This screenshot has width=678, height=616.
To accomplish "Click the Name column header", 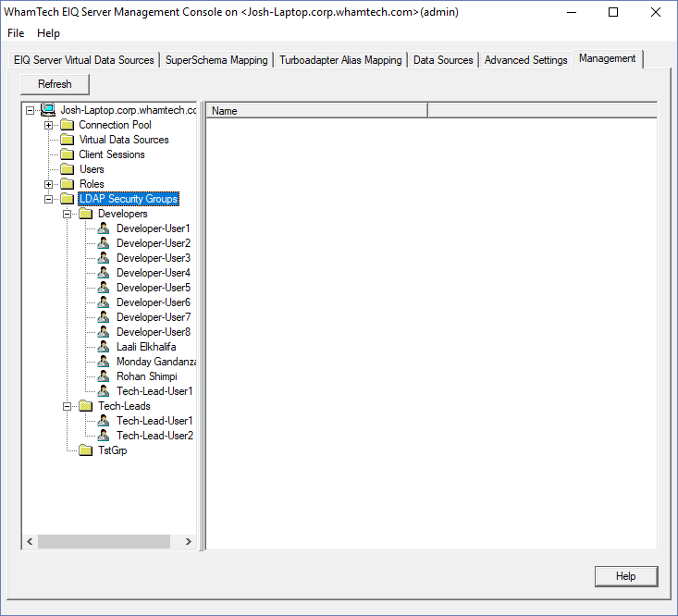I will click(x=316, y=111).
